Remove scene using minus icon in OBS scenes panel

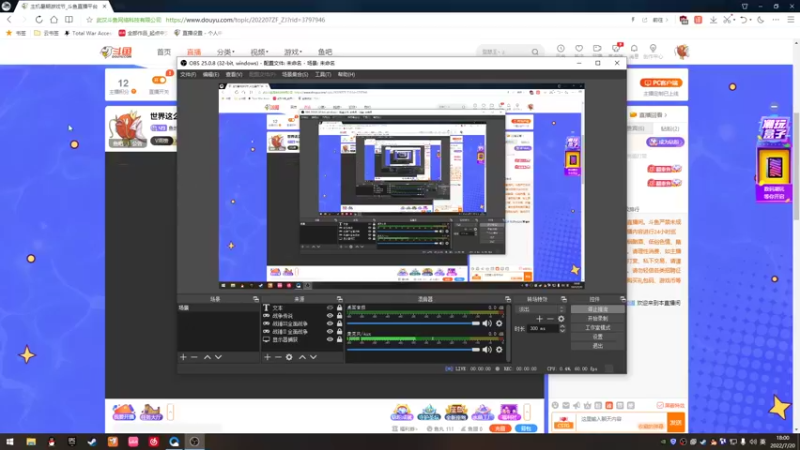pyautogui.click(x=194, y=357)
